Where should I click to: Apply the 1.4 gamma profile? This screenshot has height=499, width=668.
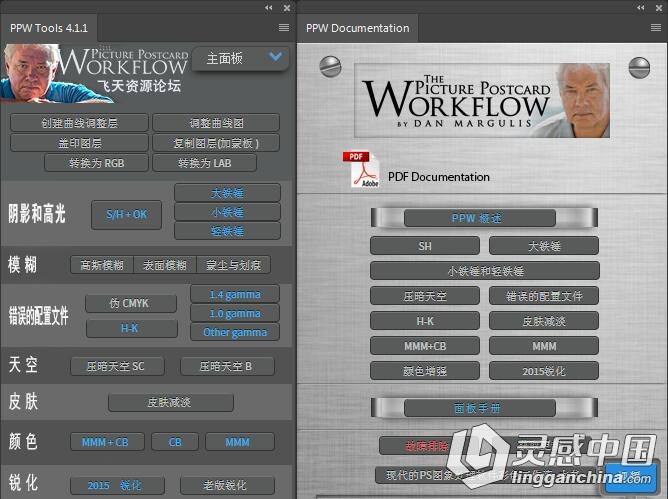[235, 294]
